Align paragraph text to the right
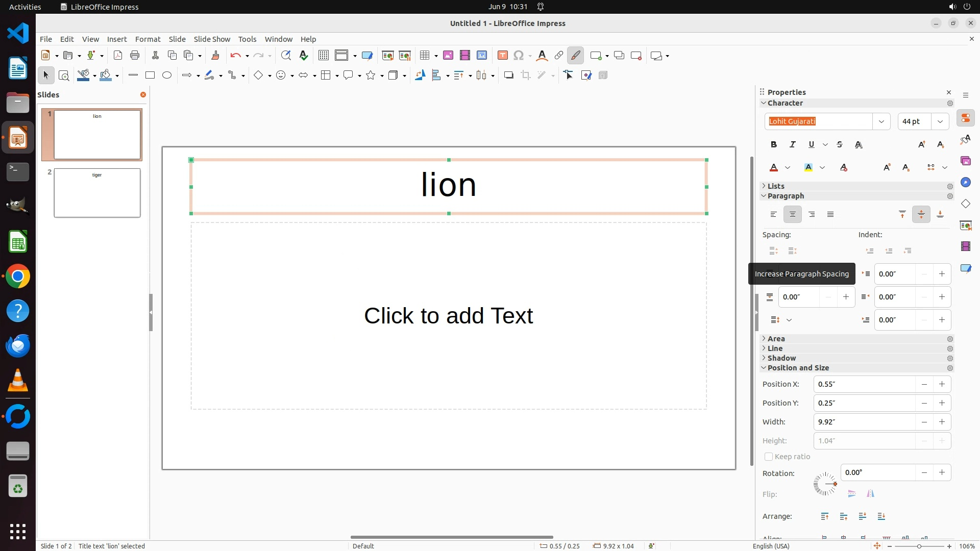980x551 pixels. 812,215
